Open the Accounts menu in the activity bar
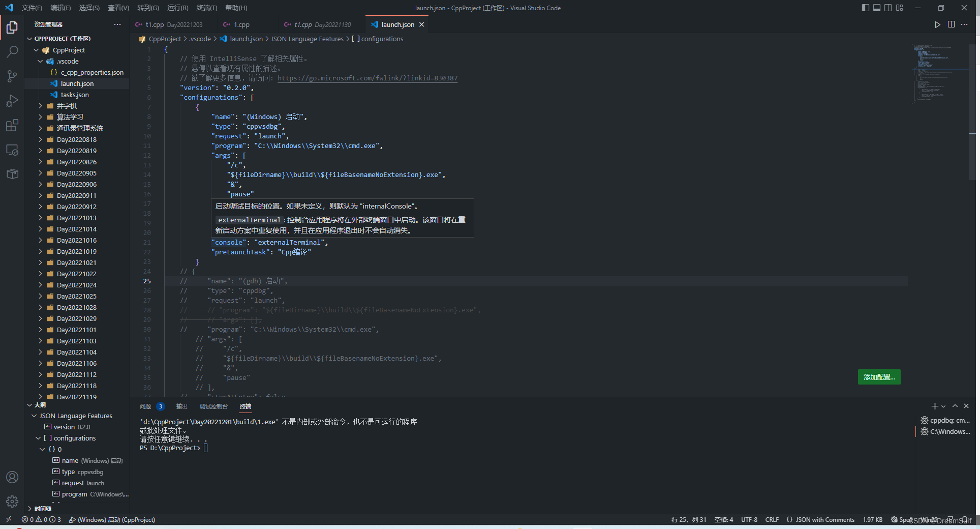980x529 pixels. pos(12,477)
